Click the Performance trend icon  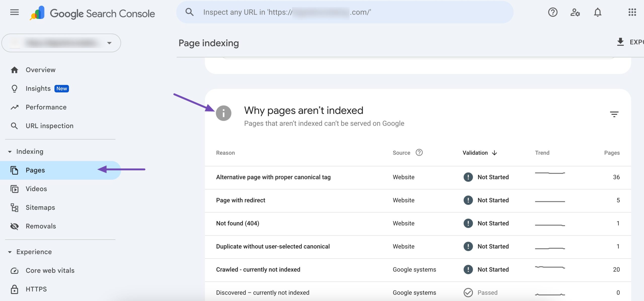coord(14,107)
